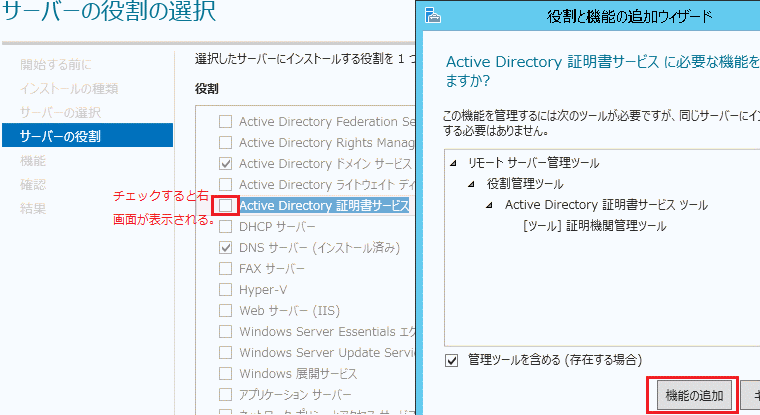
Task: Go to 機能 wizard step
Action: (33, 160)
